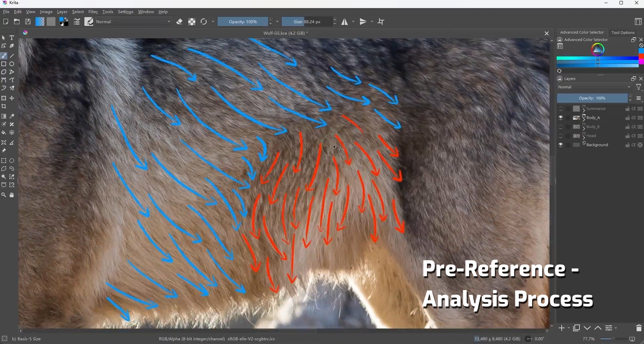Hide the Body_A layer

[561, 118]
